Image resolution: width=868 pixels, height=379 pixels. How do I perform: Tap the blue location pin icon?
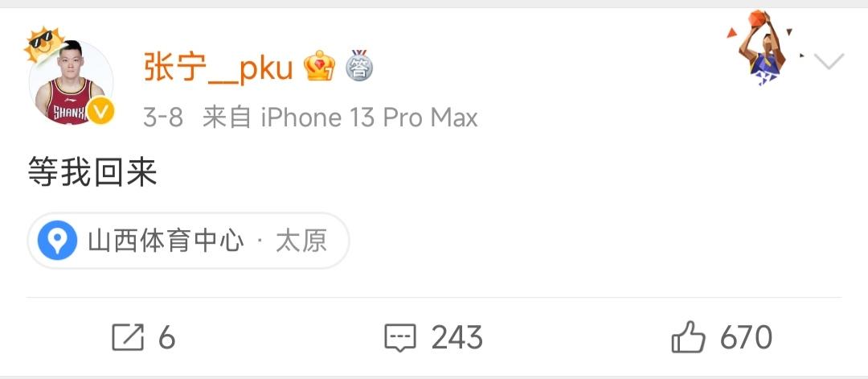pos(57,241)
